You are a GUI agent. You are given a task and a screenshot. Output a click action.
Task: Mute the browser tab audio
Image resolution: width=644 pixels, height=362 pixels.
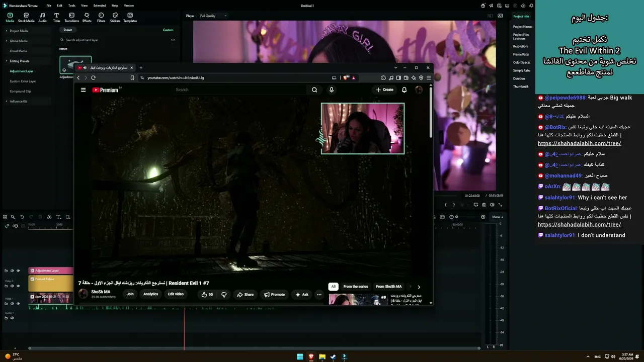[85, 68]
